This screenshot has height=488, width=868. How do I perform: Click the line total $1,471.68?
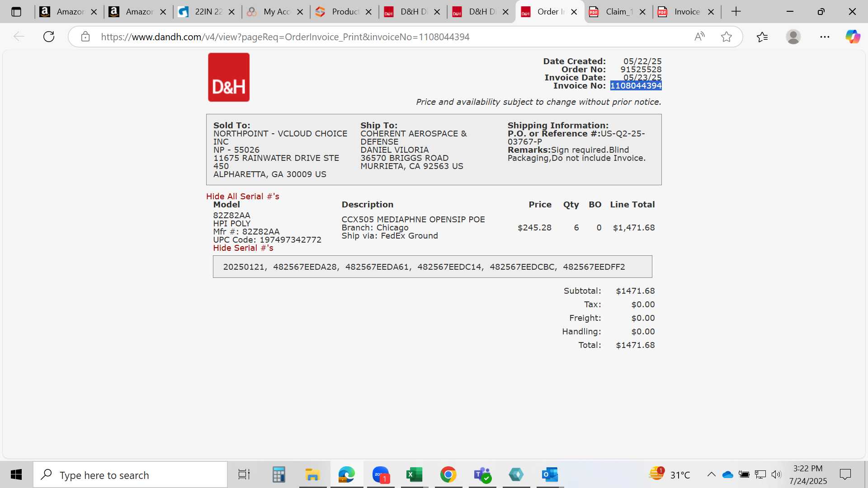tap(634, 228)
